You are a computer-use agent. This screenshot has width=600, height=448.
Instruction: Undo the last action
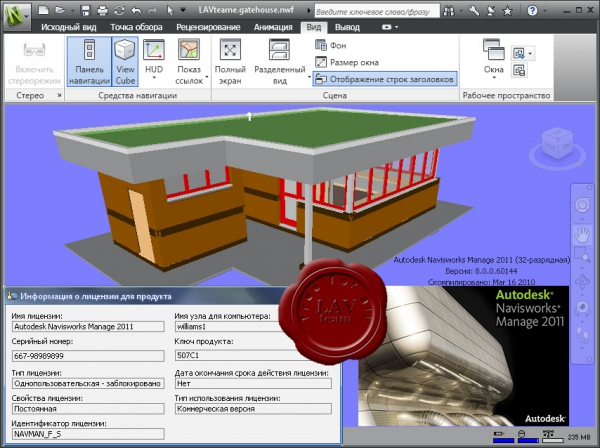point(136,10)
